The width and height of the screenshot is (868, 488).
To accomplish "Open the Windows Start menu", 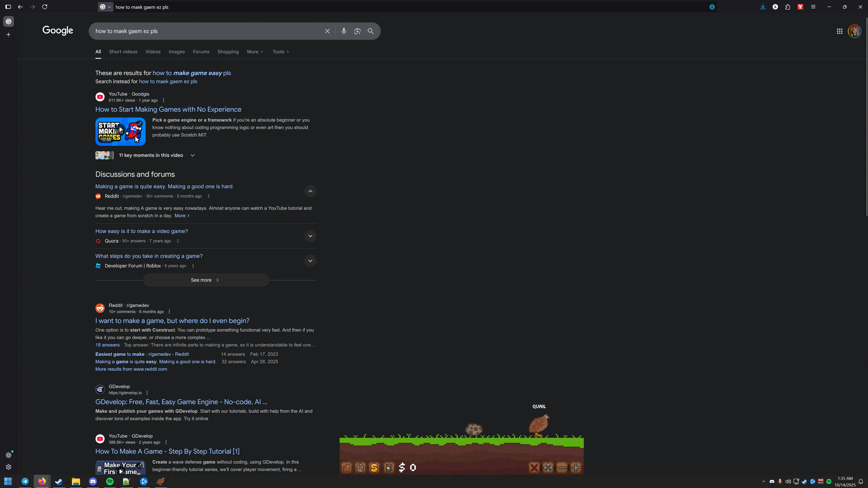I will click(8, 481).
